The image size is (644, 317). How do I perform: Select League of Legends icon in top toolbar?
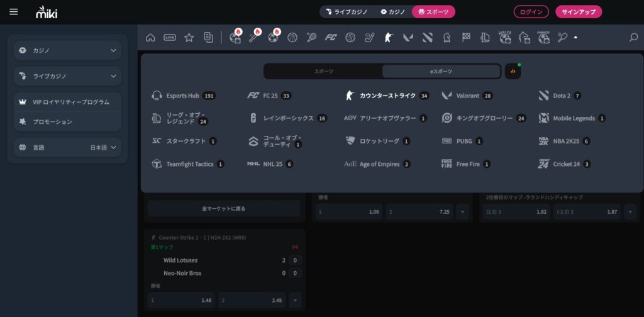pyautogui.click(x=485, y=37)
